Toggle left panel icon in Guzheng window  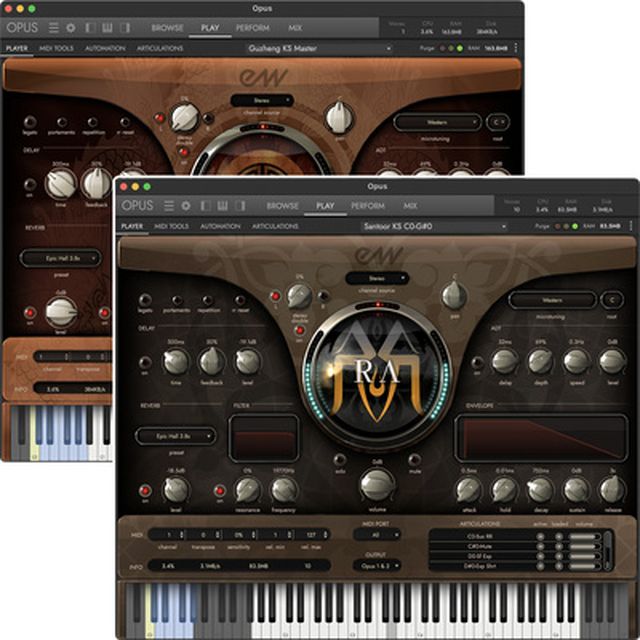coord(90,28)
